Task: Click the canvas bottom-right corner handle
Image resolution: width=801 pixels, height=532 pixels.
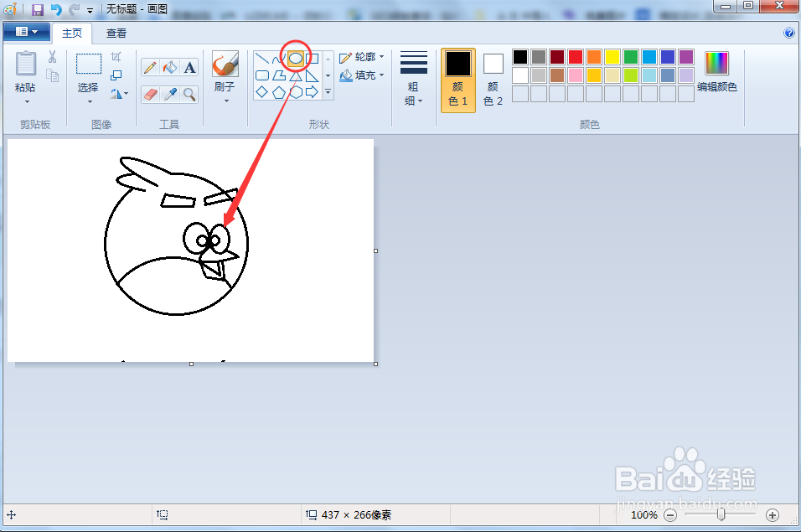Action: (376, 364)
